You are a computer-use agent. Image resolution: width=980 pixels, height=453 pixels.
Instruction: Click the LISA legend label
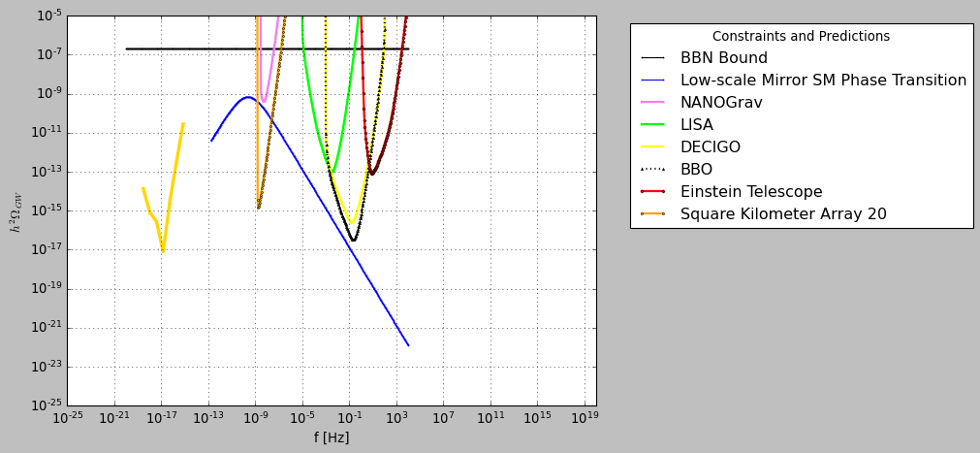pyautogui.click(x=696, y=125)
